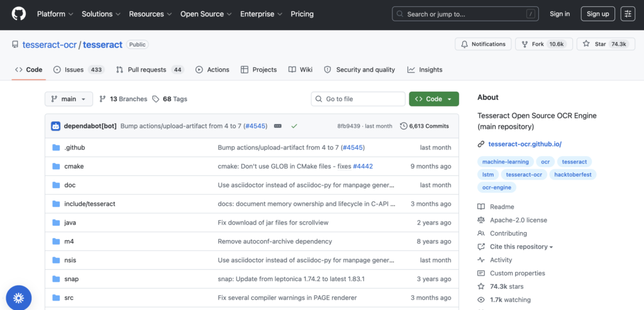Click the src folder icon
The image size is (644, 310).
[56, 297]
